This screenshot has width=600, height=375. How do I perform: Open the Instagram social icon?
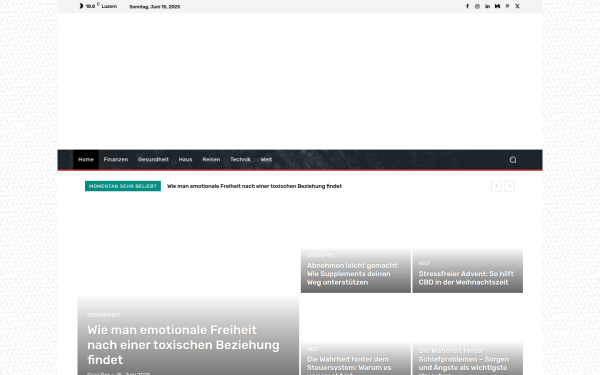[x=477, y=7]
